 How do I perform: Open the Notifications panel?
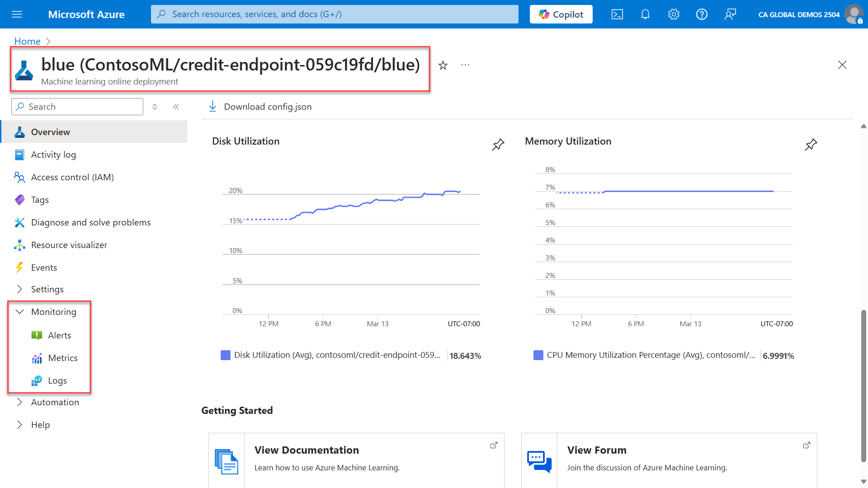point(645,14)
